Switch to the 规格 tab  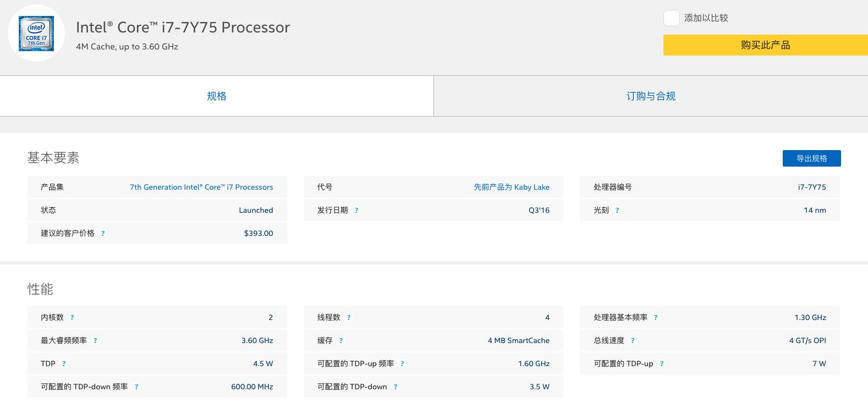point(217,96)
